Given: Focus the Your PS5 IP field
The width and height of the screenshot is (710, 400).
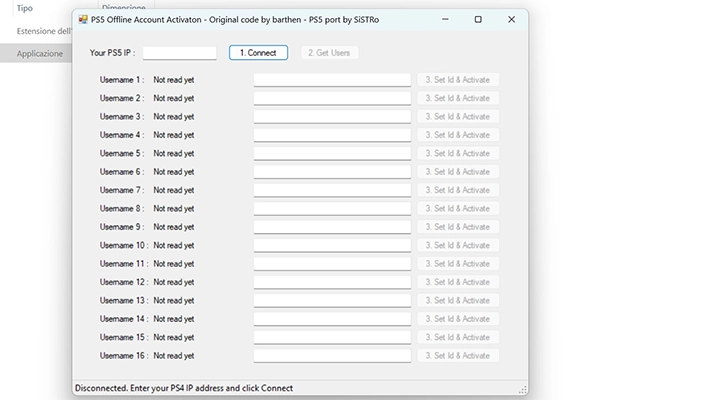Looking at the screenshot, I should (x=180, y=53).
